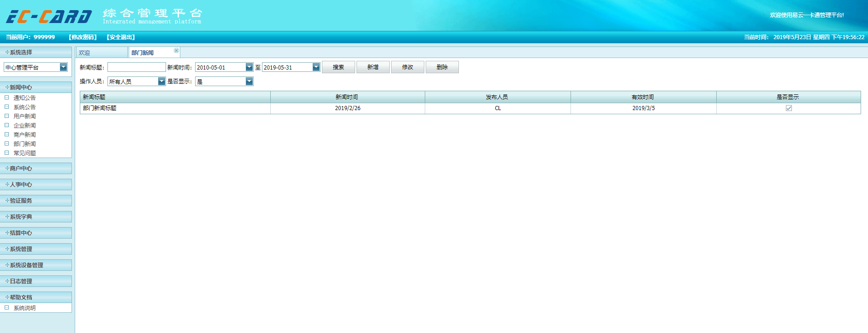The image size is (868, 333).
Task: Open 系统公告 in the sidebar
Action: click(x=24, y=107)
